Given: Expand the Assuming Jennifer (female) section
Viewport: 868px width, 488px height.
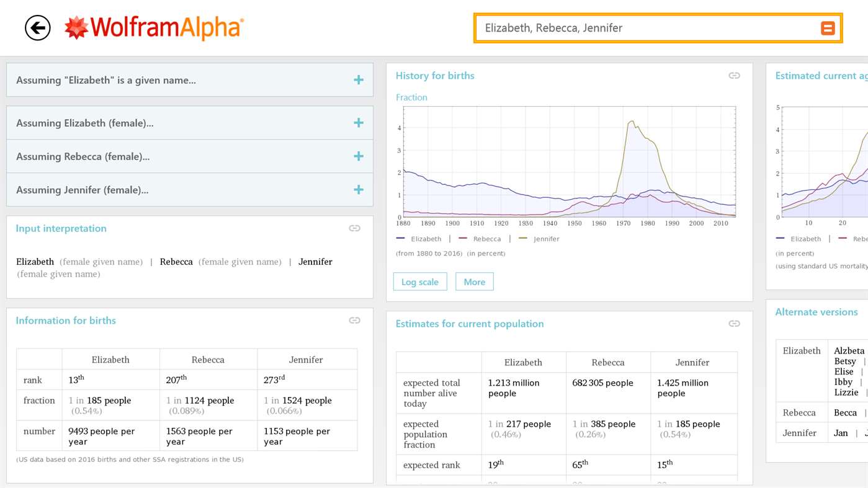Looking at the screenshot, I should [x=358, y=189].
